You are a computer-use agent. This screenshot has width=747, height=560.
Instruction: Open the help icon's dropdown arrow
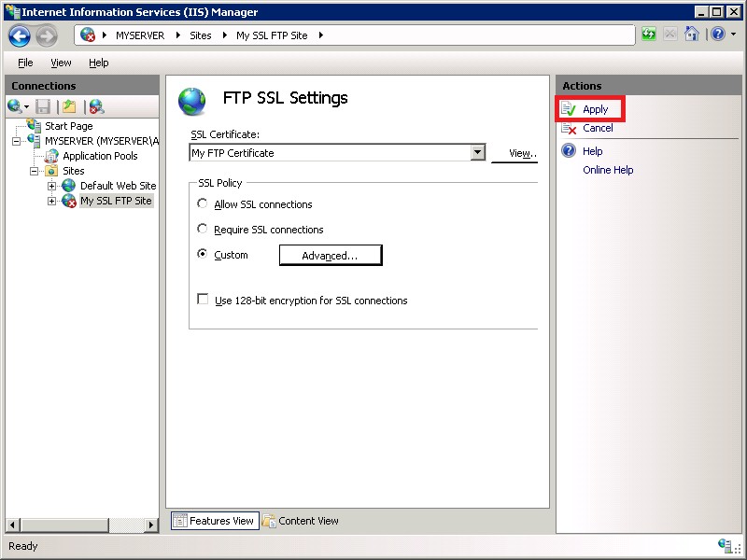tap(734, 35)
